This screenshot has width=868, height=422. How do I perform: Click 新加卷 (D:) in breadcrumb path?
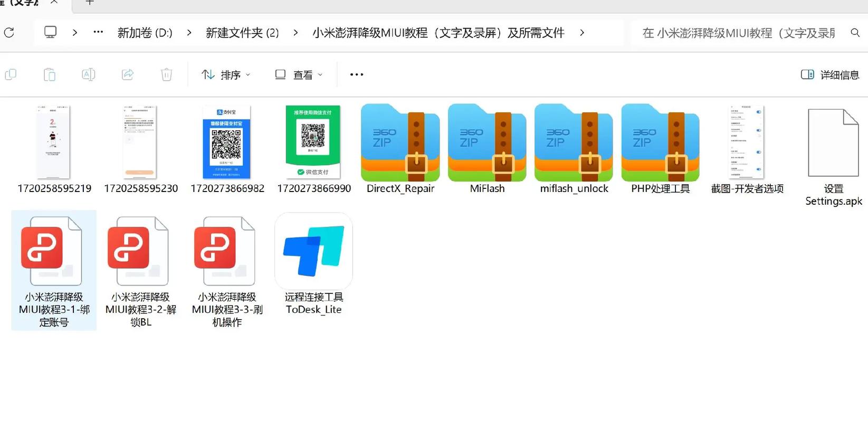coord(145,33)
